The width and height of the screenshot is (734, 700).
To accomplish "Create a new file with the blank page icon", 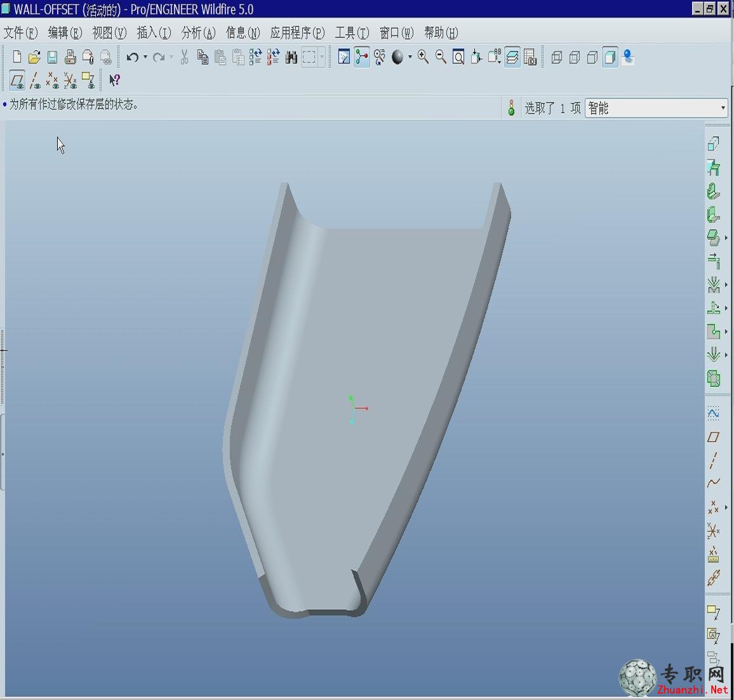I will coord(17,57).
